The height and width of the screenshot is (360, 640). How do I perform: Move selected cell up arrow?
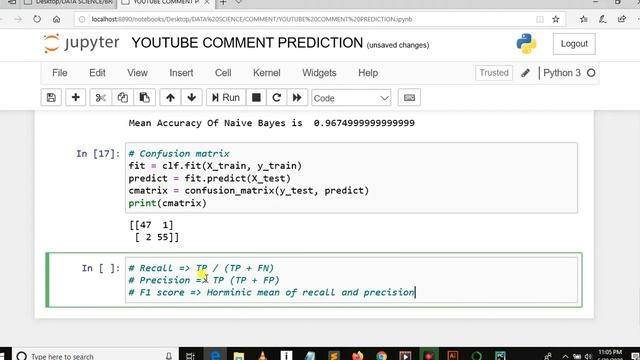coord(170,98)
